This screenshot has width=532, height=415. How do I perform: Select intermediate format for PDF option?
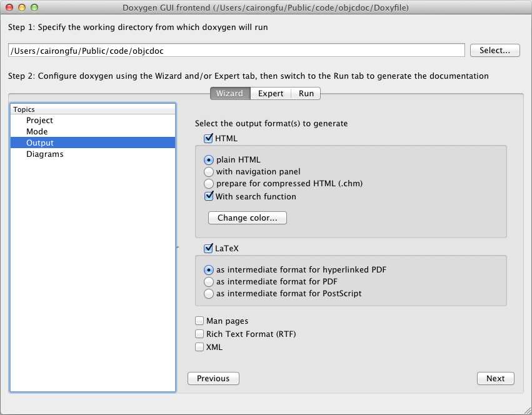pos(209,282)
